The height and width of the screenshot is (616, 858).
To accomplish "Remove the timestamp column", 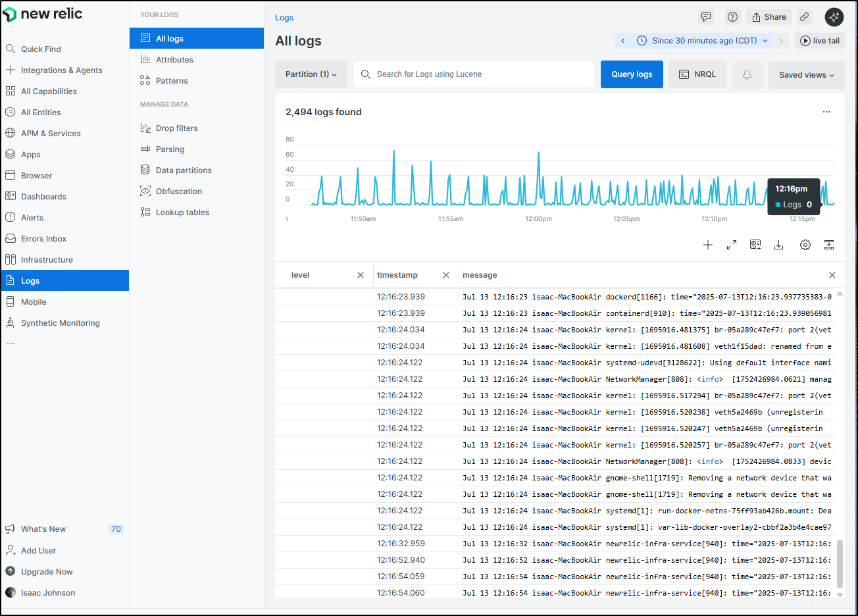I will 446,275.
